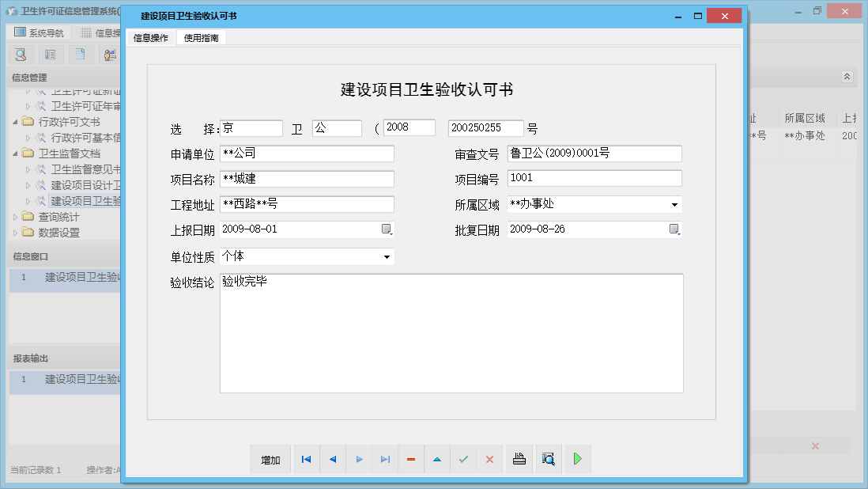Viewport: 868px width, 489px height.
Task: Switch to the 信息操作 tab
Action: pos(150,38)
